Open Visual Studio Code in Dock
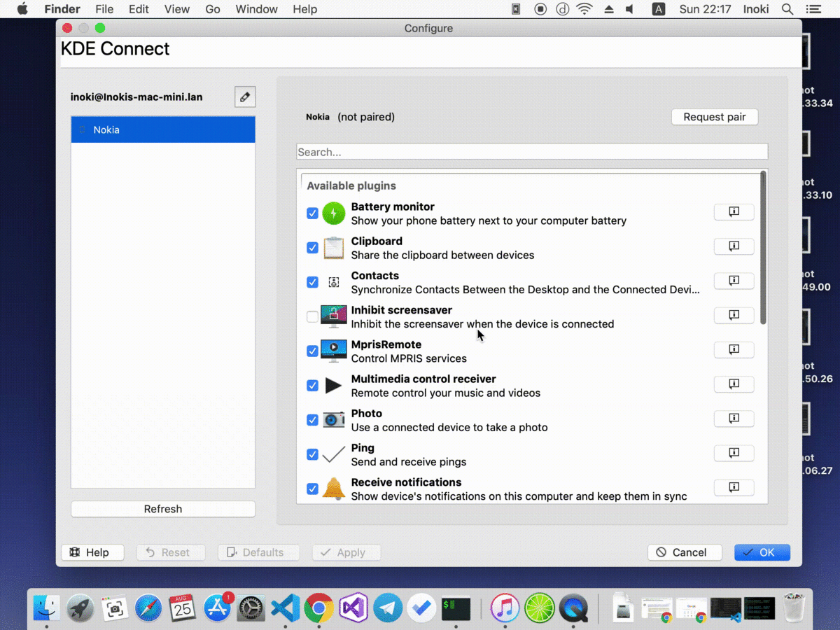 coord(285,608)
